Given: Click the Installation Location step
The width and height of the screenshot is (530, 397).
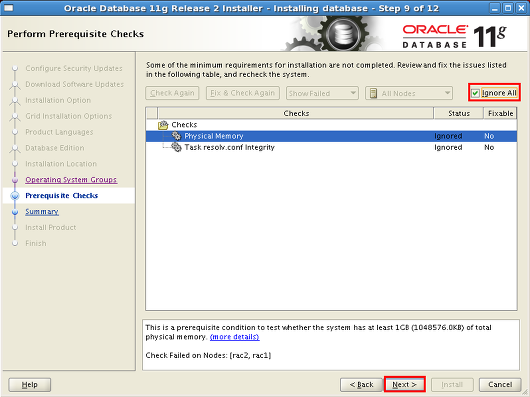Looking at the screenshot, I should (61, 164).
